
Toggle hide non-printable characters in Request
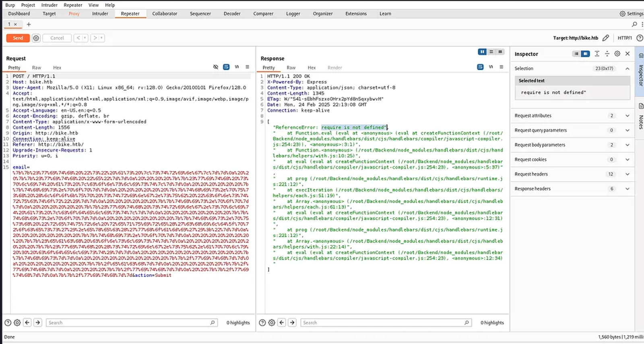[216, 67]
